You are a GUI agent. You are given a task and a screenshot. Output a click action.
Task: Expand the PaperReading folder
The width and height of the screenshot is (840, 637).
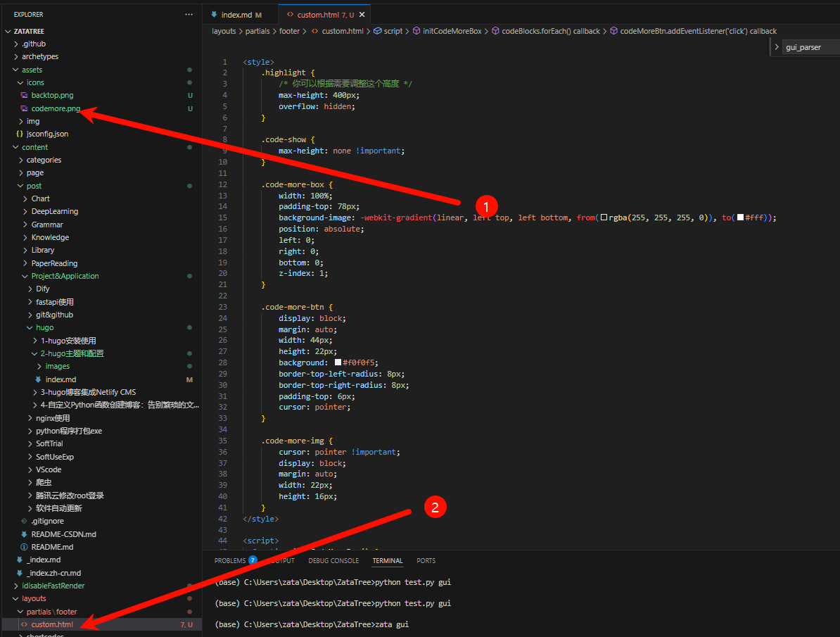tap(26, 263)
